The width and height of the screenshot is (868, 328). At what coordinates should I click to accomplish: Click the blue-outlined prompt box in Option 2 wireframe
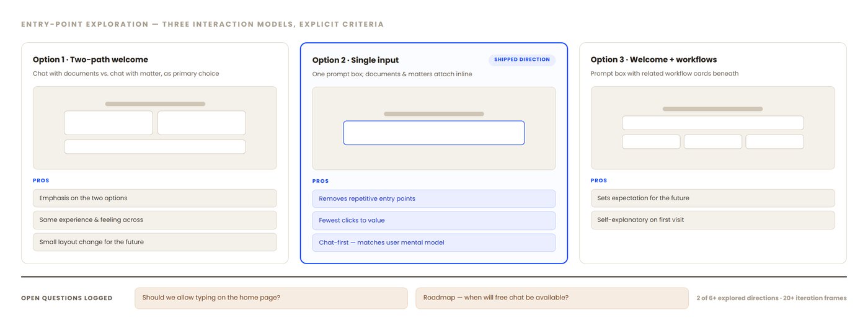pyautogui.click(x=434, y=133)
